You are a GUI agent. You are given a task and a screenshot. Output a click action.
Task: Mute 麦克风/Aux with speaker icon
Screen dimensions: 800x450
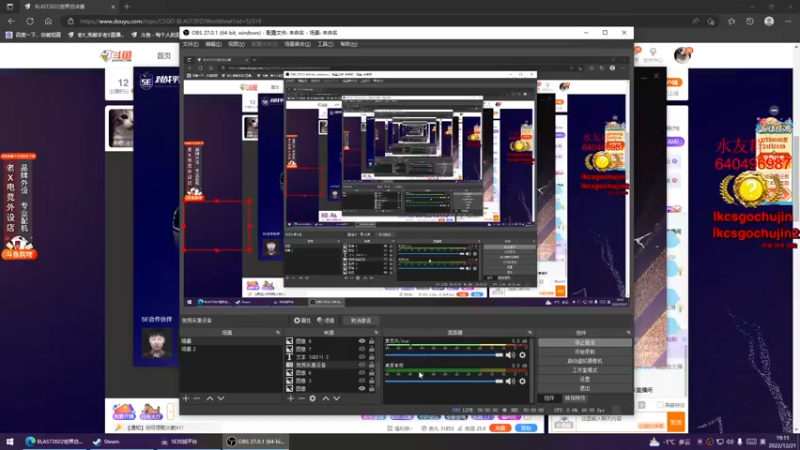coord(510,355)
